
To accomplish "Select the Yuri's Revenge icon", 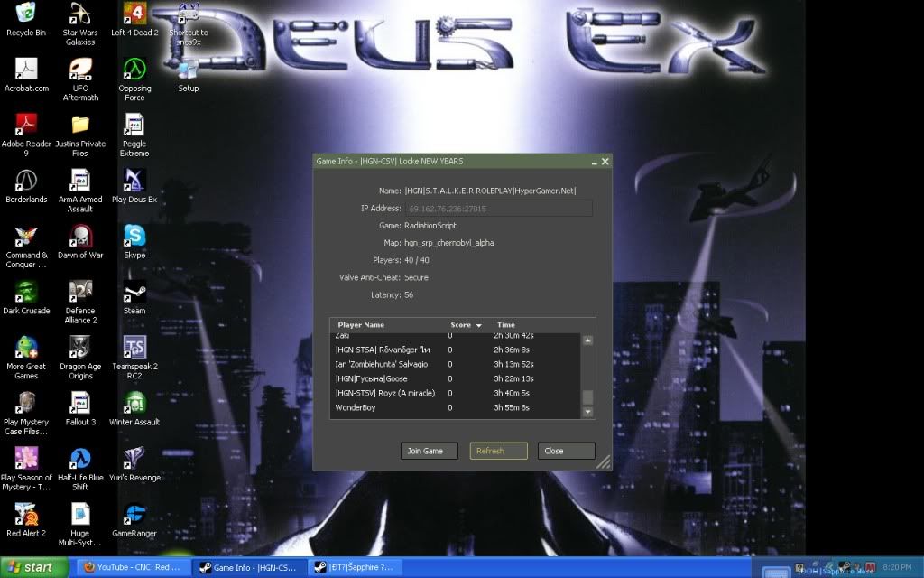I will pyautogui.click(x=134, y=464).
